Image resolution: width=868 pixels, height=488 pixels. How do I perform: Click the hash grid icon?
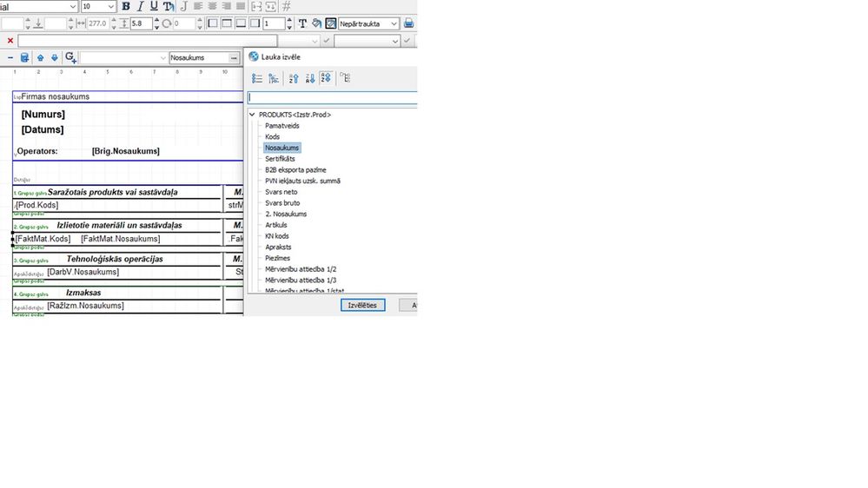(286, 6)
